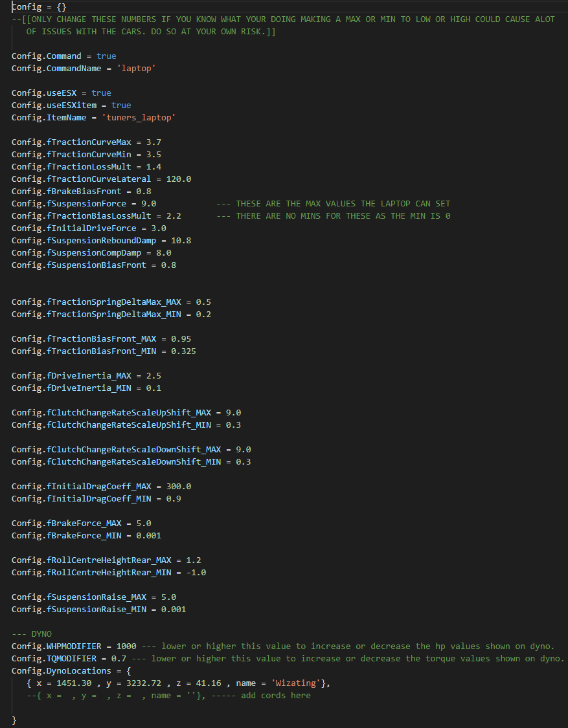Click the comment after WHPMODIFIER about hp values
Viewport: 568px width, 728px height.
click(348, 646)
